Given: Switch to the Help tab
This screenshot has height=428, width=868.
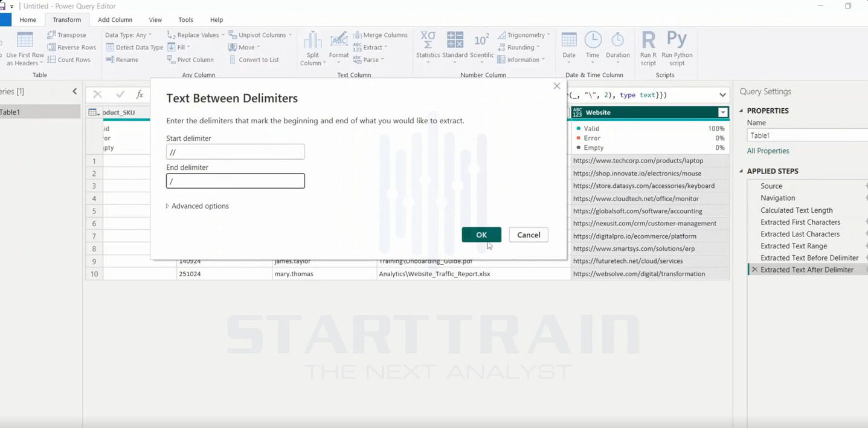Looking at the screenshot, I should (x=216, y=20).
